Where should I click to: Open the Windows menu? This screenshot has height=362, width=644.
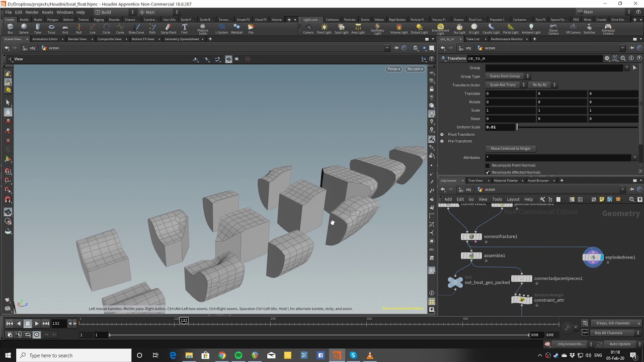(64, 12)
